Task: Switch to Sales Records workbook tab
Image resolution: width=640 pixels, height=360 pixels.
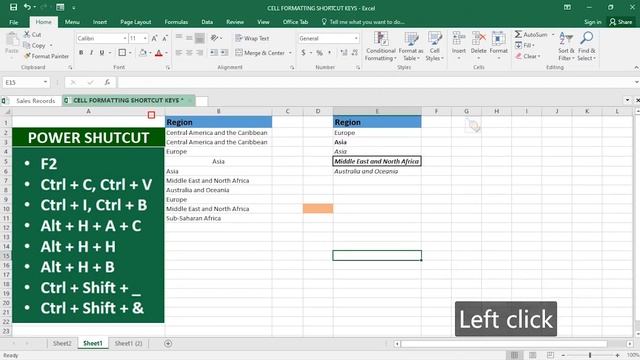Action: (35, 100)
